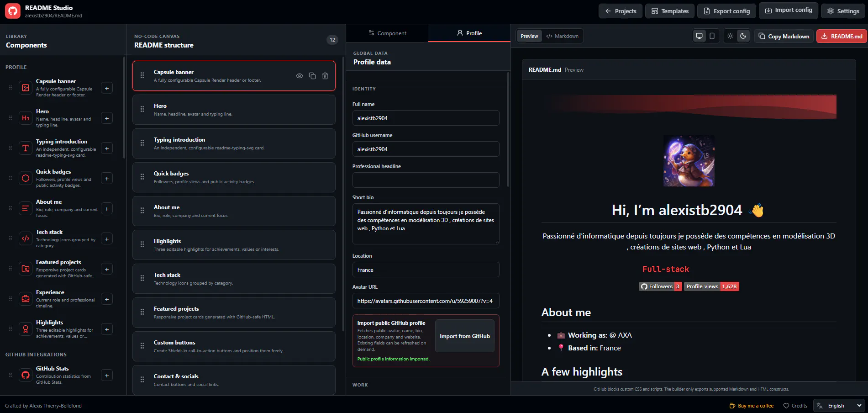Add Tech stack component with plus button
Viewport: 868px width, 413px height.
tap(107, 239)
